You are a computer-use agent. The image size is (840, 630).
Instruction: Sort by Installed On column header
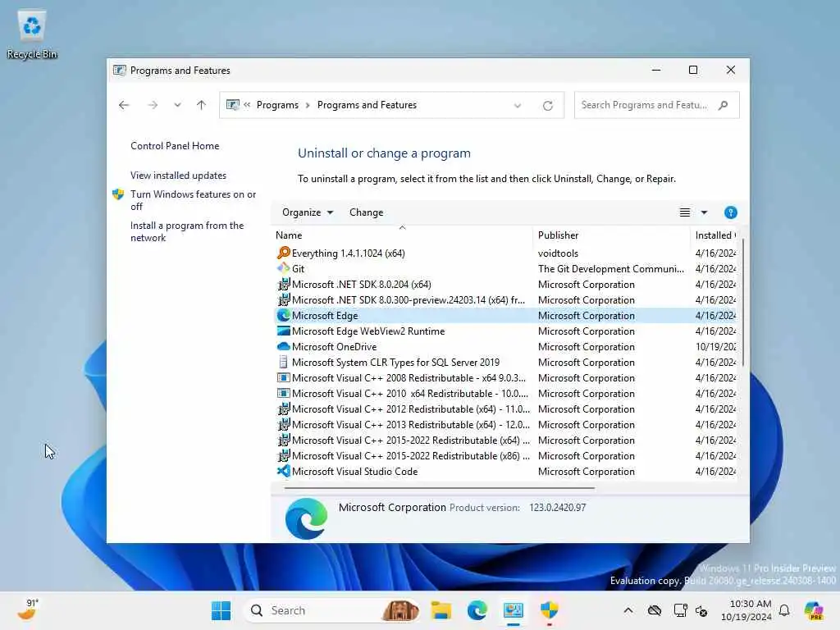click(x=714, y=235)
